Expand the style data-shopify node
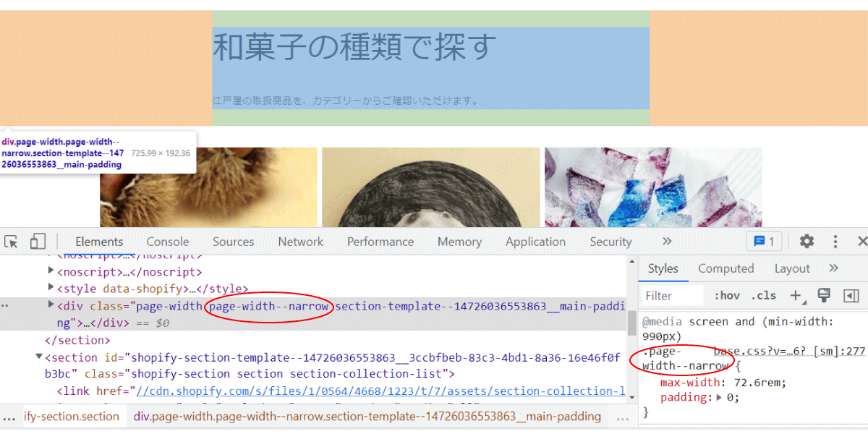Viewport: 868px width, 434px height. tap(51, 289)
